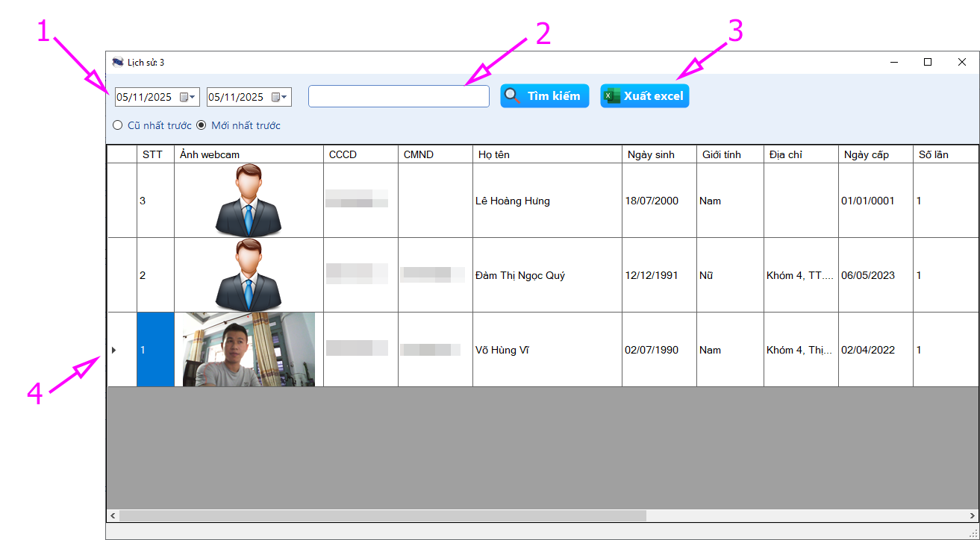Click the magnifier icon on Tìm kiếm button
Viewport: 980px width, 540px height.
click(x=513, y=96)
